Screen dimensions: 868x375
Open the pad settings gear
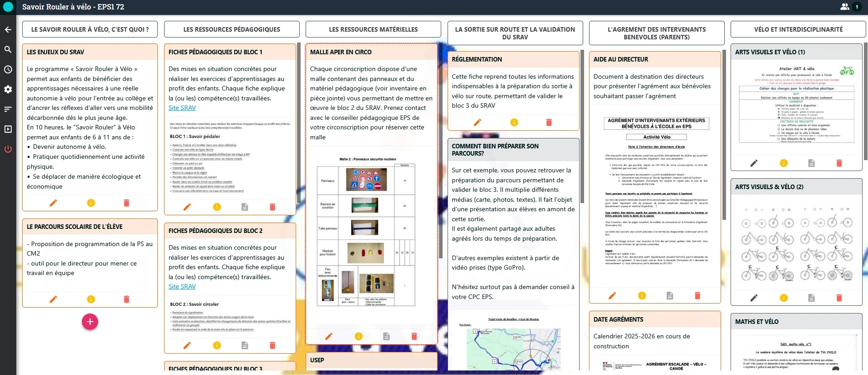(x=8, y=90)
